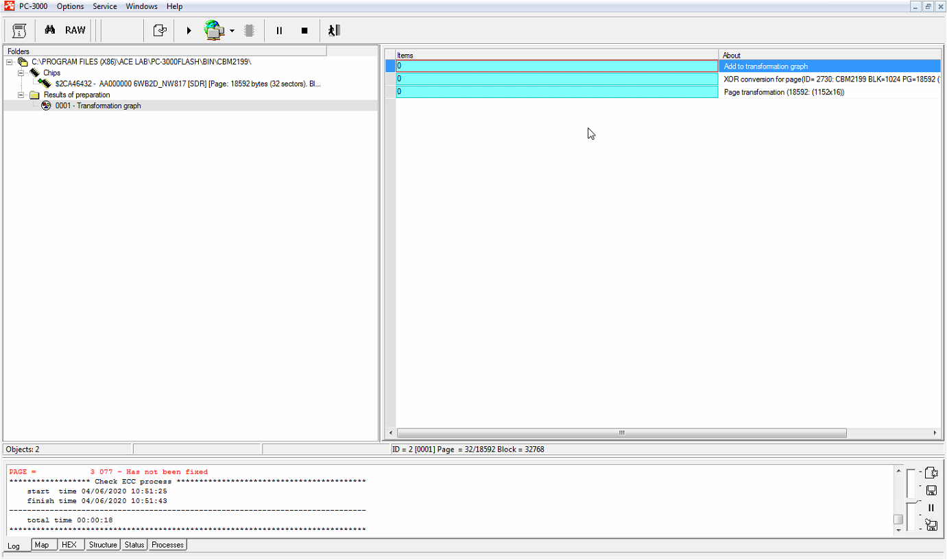The height and width of the screenshot is (560, 947).
Task: Switch to the HEX tab
Action: (69, 545)
